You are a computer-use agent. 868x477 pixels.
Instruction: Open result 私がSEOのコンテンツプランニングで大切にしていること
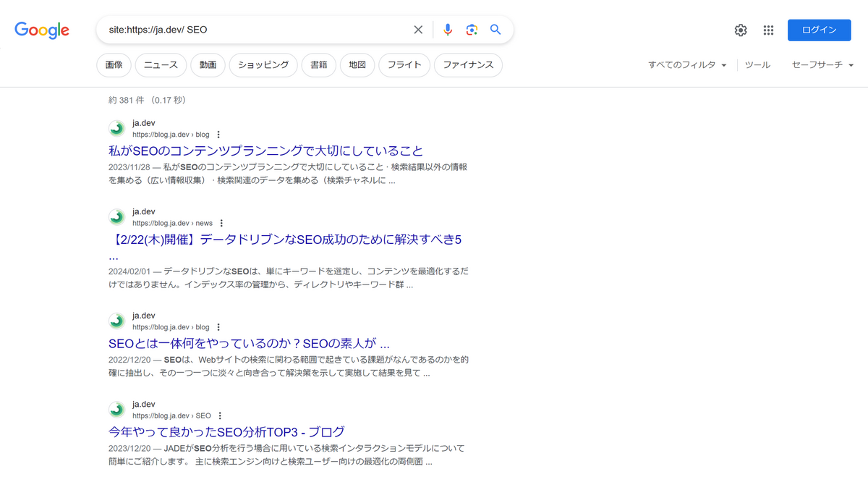pos(265,151)
